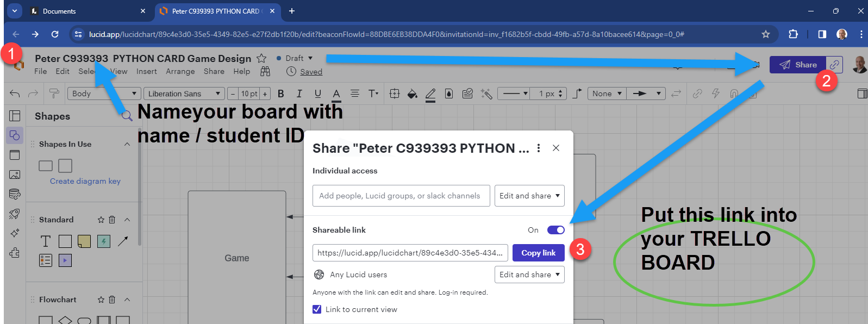This screenshot has width=868, height=324.
Task: Open Any Lucid users permission dropdown
Action: (x=529, y=275)
